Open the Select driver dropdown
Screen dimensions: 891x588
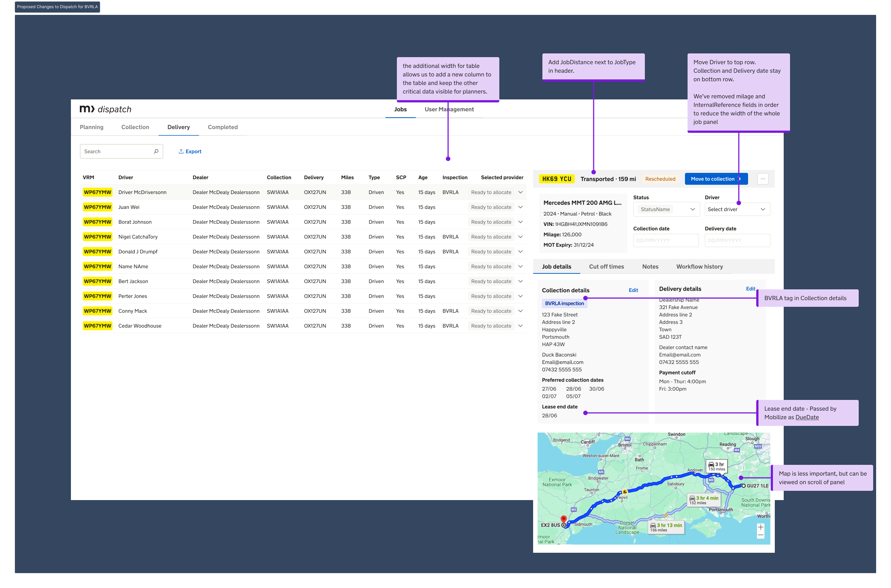737,209
